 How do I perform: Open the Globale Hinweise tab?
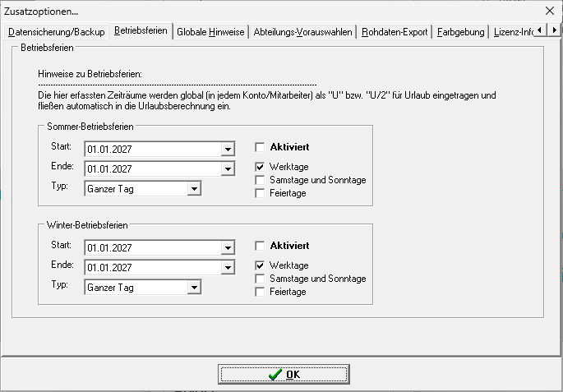click(x=210, y=32)
